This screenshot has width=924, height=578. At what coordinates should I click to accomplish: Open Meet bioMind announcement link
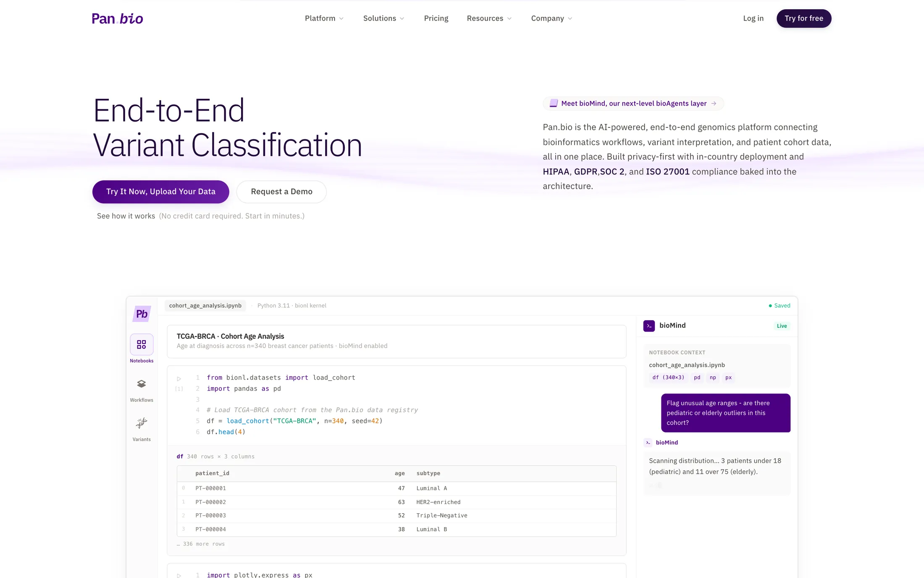pos(633,103)
